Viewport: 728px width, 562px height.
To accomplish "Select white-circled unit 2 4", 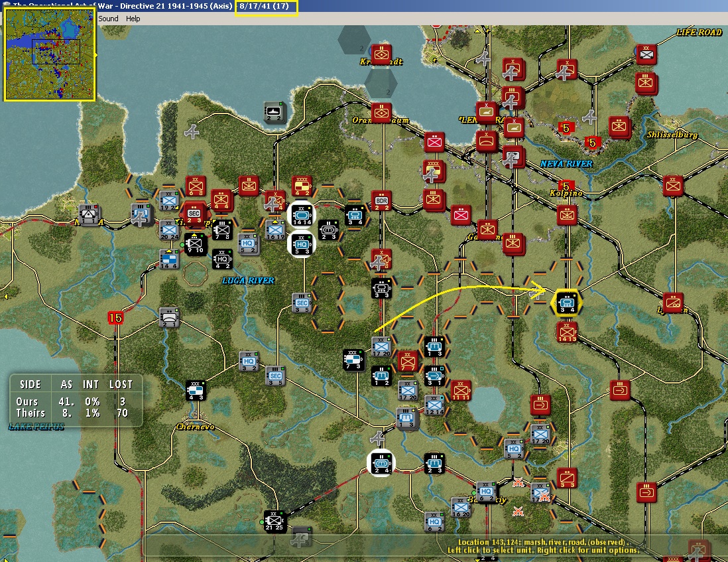I will [382, 463].
